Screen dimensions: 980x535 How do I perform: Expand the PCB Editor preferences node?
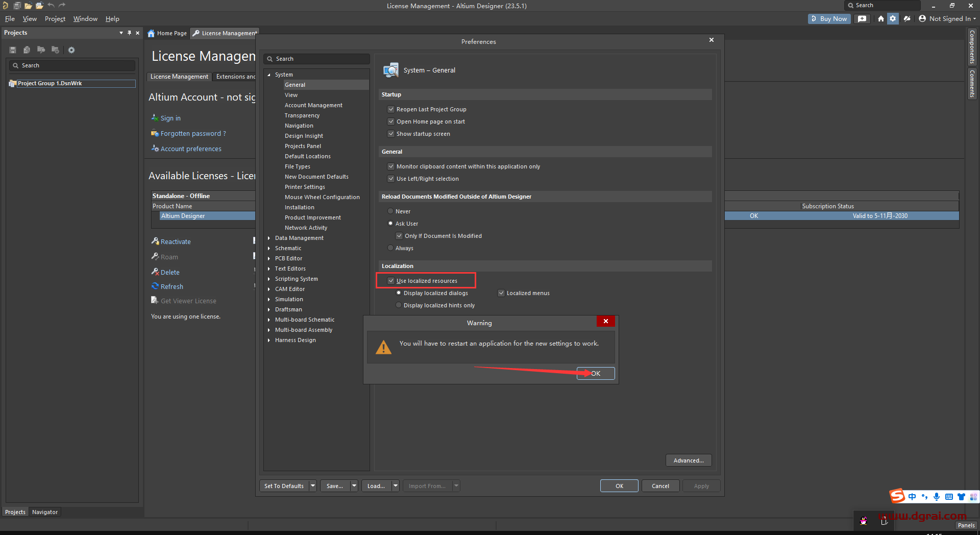click(x=269, y=258)
